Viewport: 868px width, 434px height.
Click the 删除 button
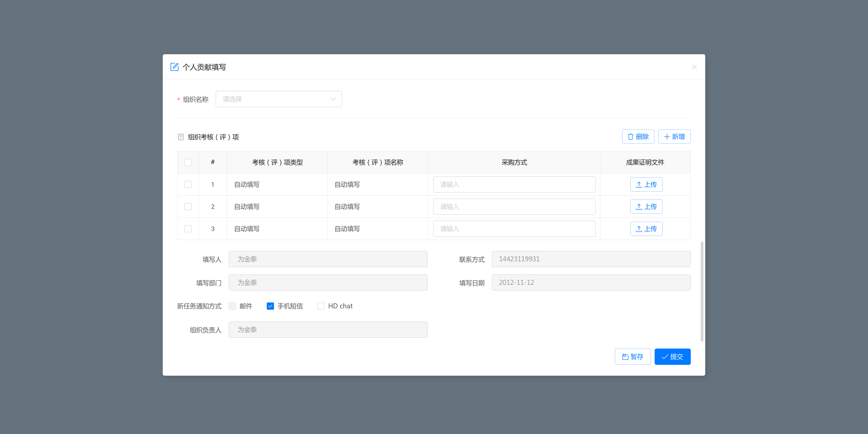tap(638, 137)
